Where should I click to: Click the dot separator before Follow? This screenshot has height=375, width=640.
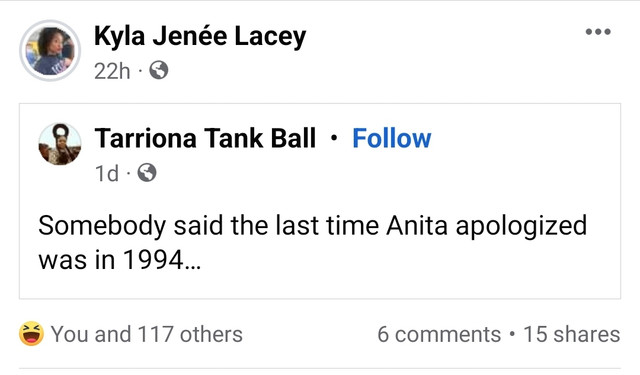tap(334, 138)
